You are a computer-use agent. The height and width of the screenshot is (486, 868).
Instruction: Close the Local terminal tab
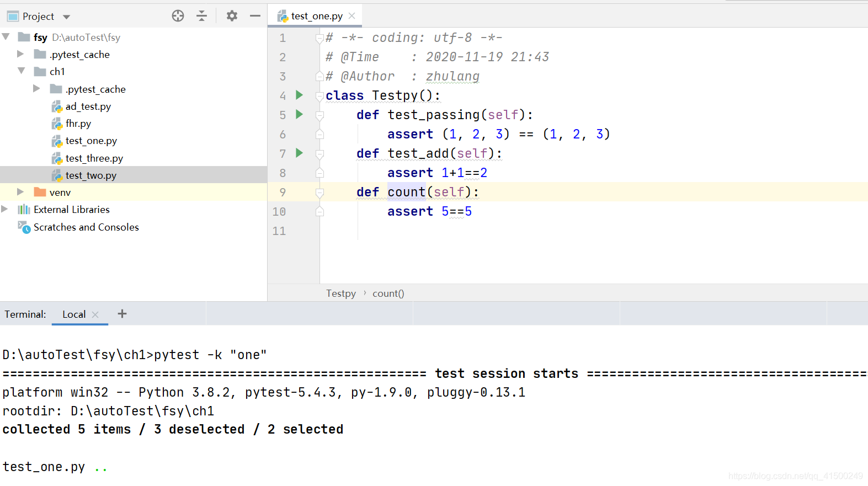pos(95,314)
